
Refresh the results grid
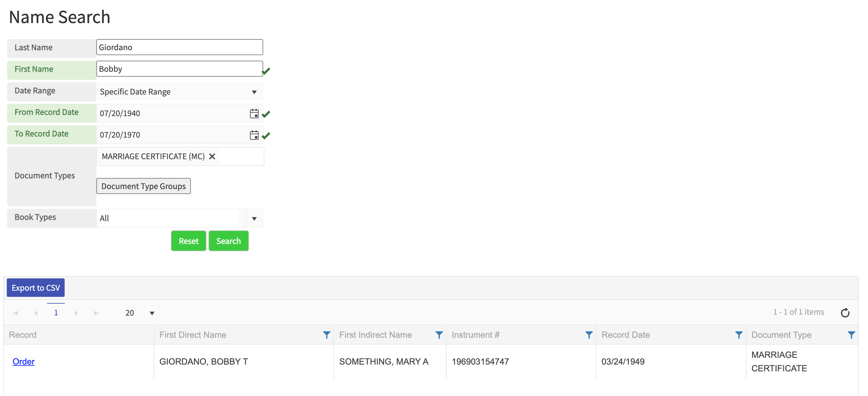[x=845, y=313]
